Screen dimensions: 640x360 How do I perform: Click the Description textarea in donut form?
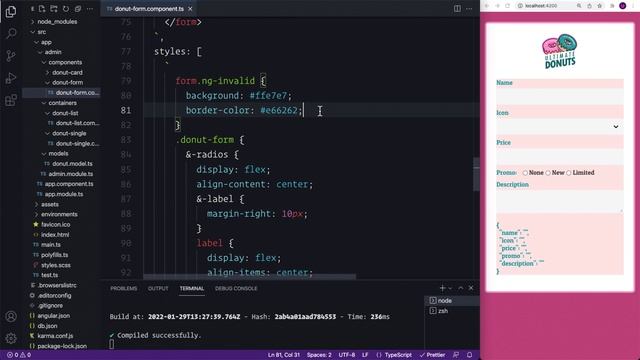pyautogui.click(x=560, y=201)
